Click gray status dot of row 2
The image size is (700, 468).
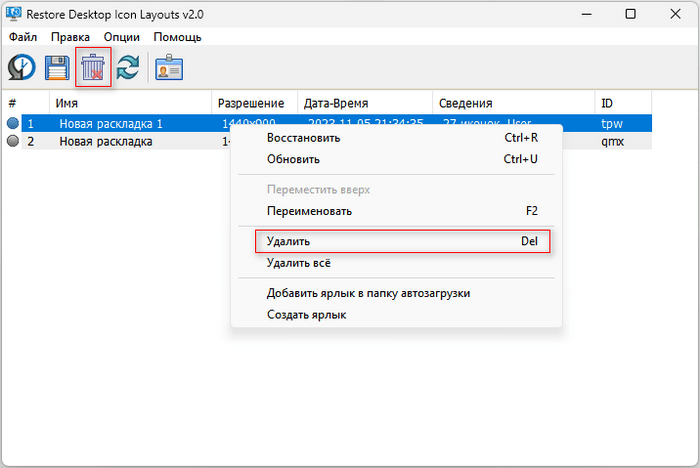13,141
